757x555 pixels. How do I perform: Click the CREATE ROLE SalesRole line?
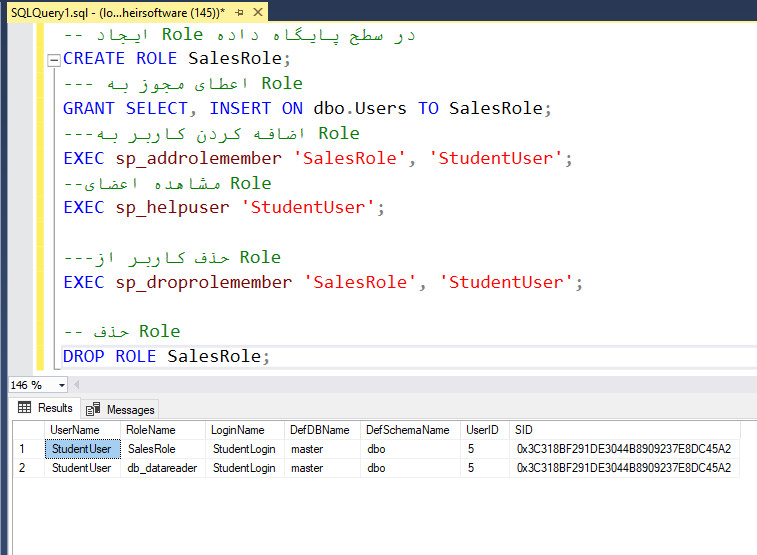177,58
